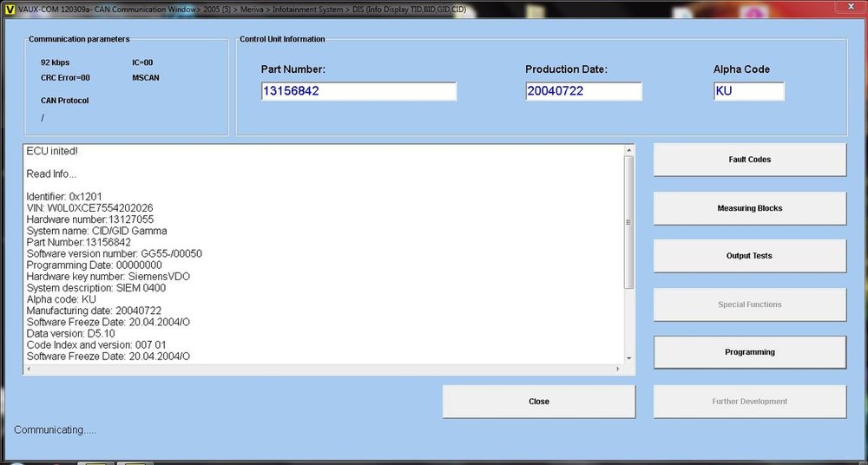
Task: Click the log's vertical scrollbar thumb
Action: [628, 222]
